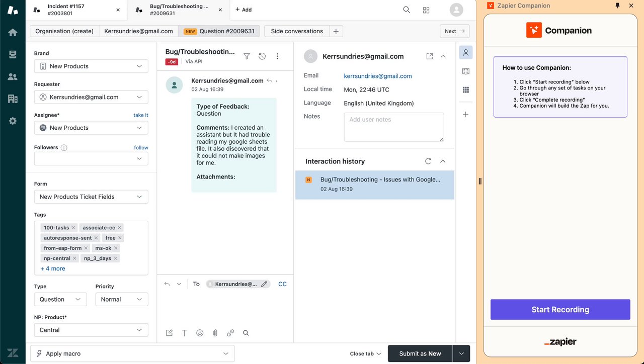Viewport: 644px width, 364px height.
Task: Click the Zendesk logo at sidebar bottom
Action: point(13,353)
